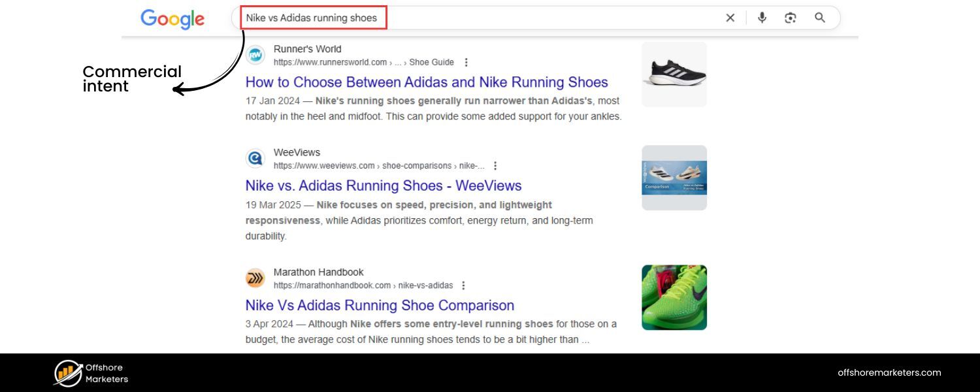The width and height of the screenshot is (980, 392).
Task: Open the three-dot menu on Runner's World result
Action: click(466, 61)
